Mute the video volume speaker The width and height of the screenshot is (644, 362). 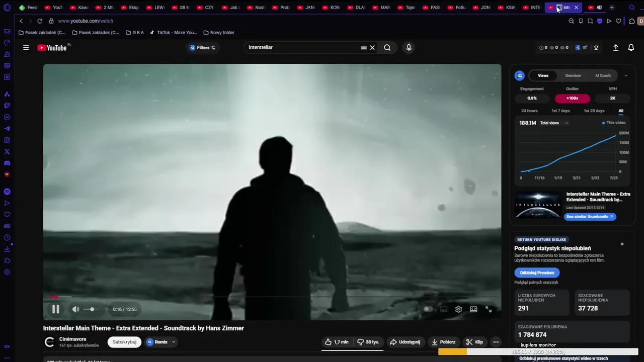[75, 309]
